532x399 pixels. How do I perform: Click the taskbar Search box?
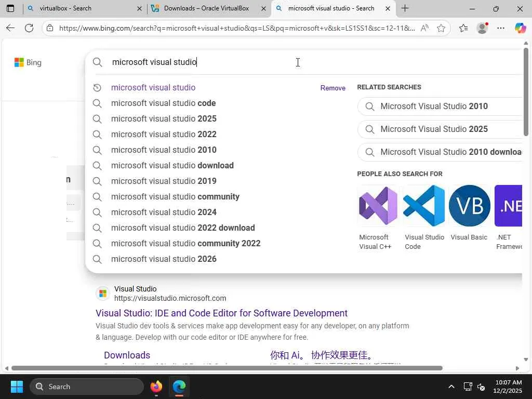pos(87,387)
